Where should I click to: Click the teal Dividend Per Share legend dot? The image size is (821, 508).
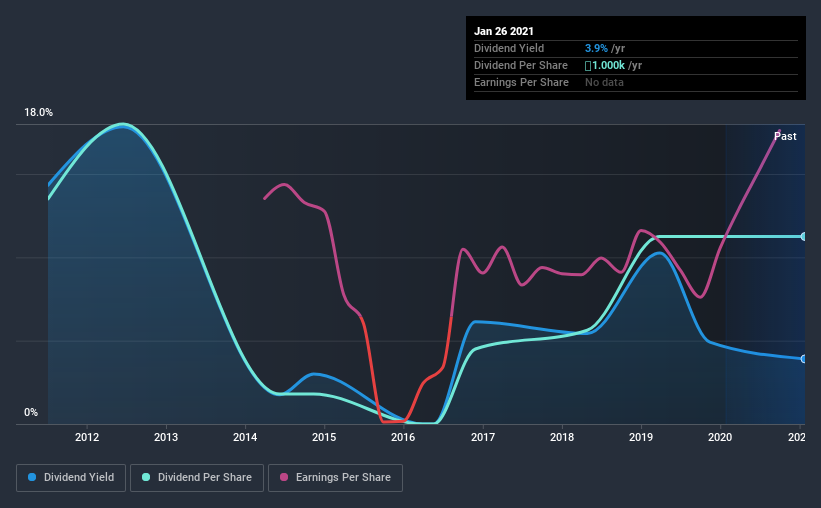coord(146,477)
